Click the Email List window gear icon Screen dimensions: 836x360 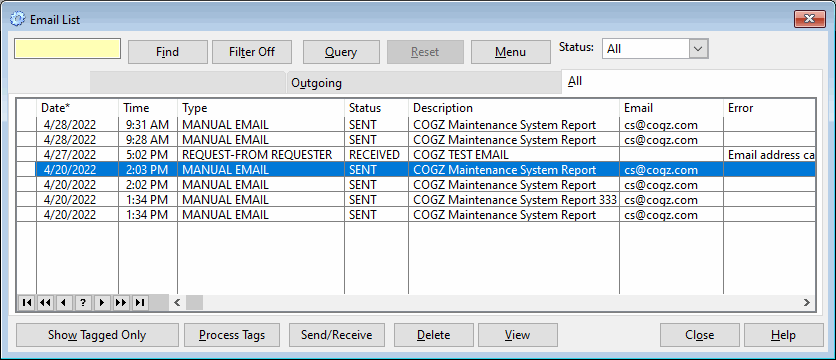18,20
